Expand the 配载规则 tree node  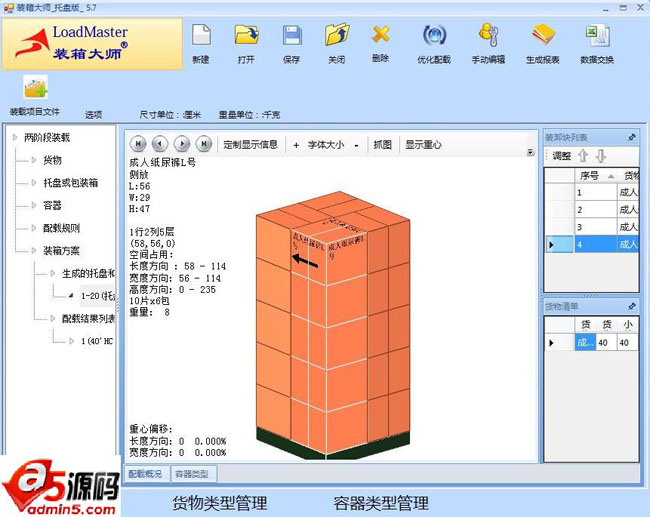click(34, 228)
